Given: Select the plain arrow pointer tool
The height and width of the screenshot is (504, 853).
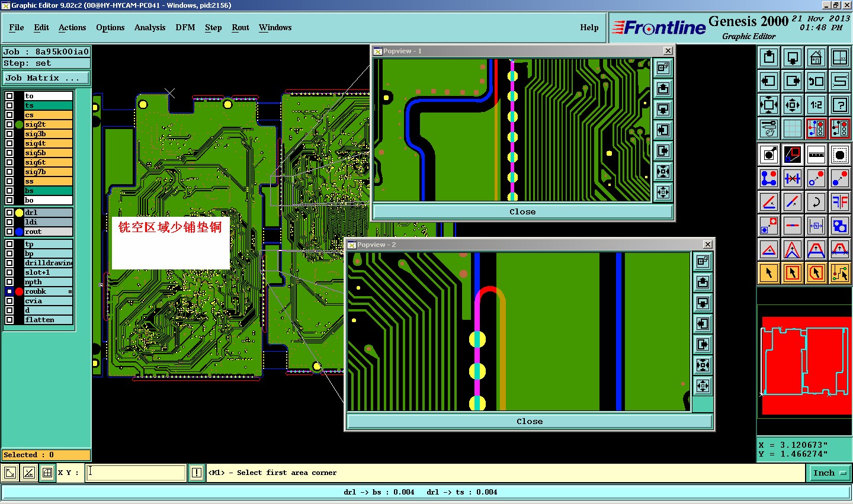Looking at the screenshot, I should coord(769,273).
